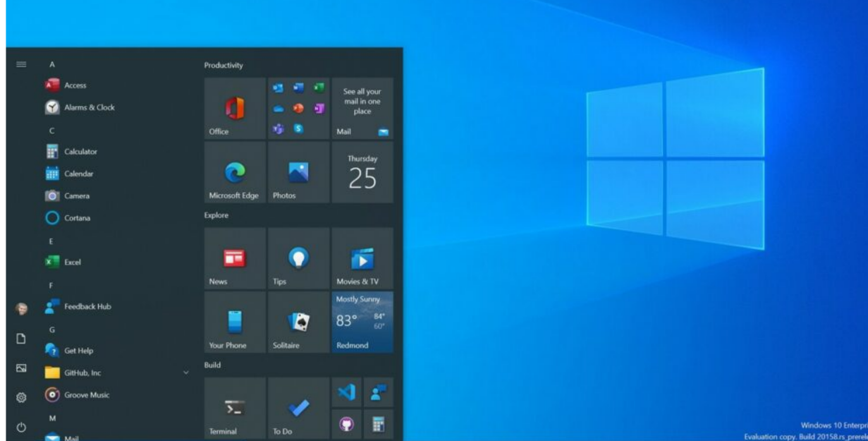The image size is (868, 441).
Task: Open the Tips tile
Action: click(x=298, y=258)
